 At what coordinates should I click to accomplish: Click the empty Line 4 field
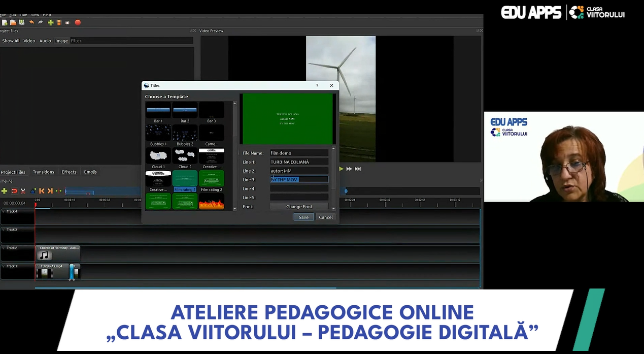coord(299,188)
